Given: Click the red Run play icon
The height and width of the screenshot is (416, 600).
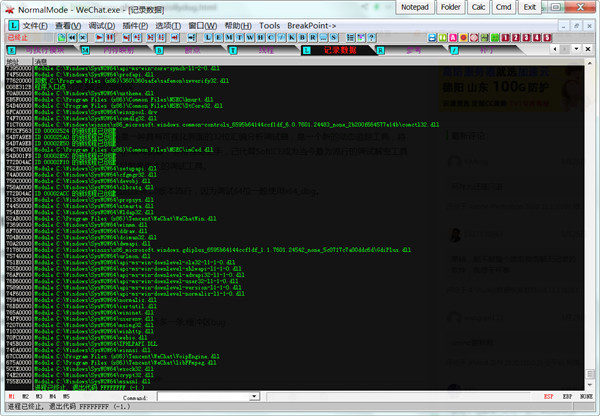Looking at the screenshot, I should (99, 38).
